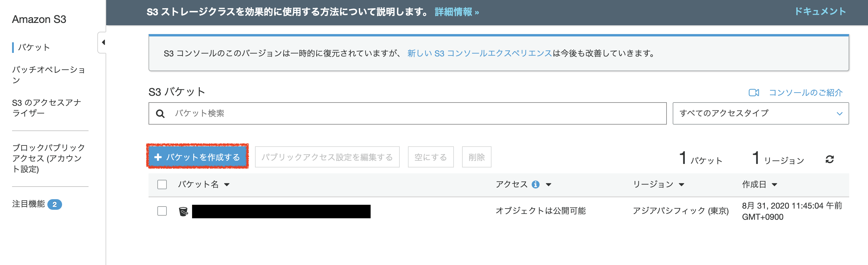
Task: Click the blue badge 2 next to 注目機能
Action: pos(55,204)
